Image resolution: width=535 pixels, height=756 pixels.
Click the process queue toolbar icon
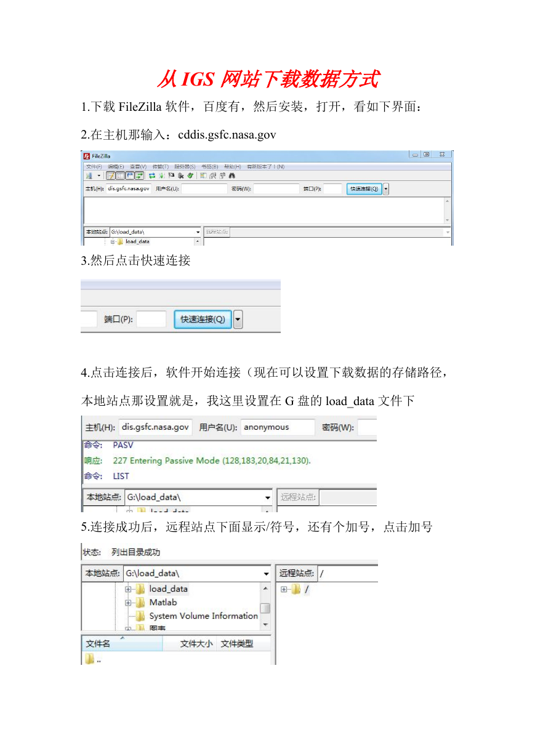161,176
